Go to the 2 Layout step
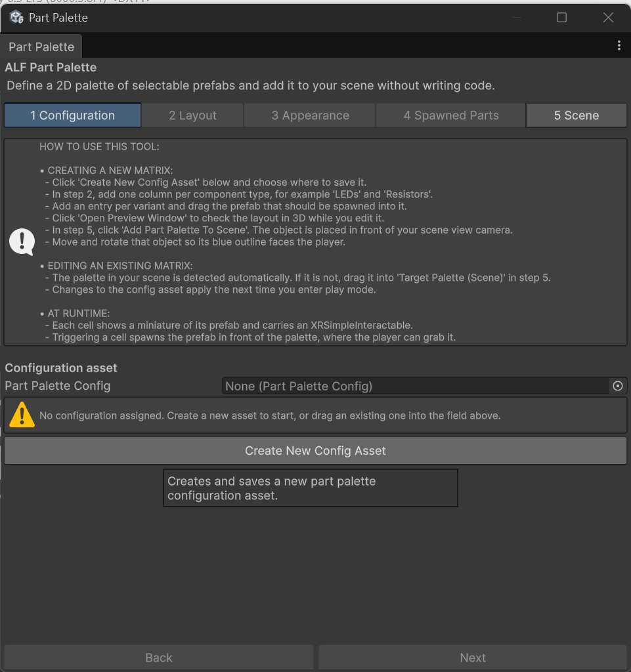 coord(192,115)
